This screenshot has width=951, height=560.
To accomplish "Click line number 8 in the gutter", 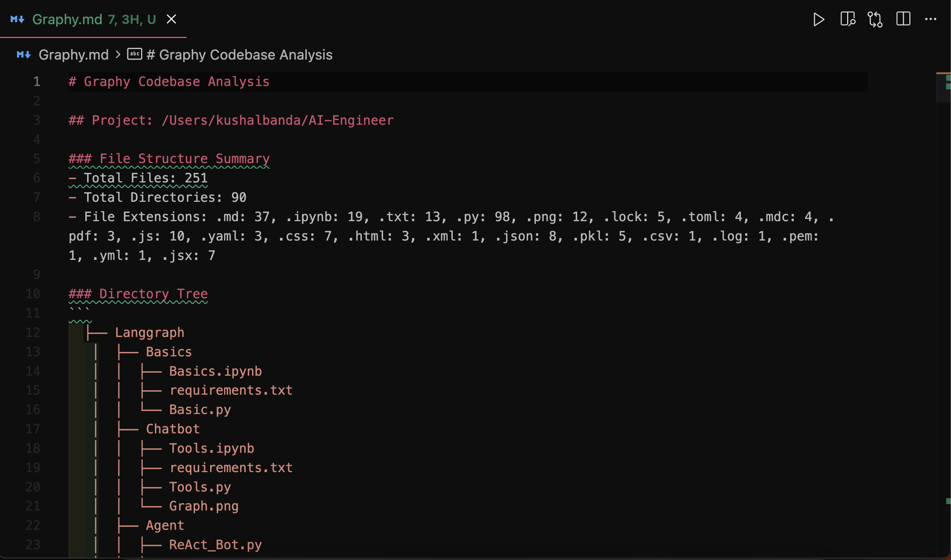I will click(x=36, y=217).
